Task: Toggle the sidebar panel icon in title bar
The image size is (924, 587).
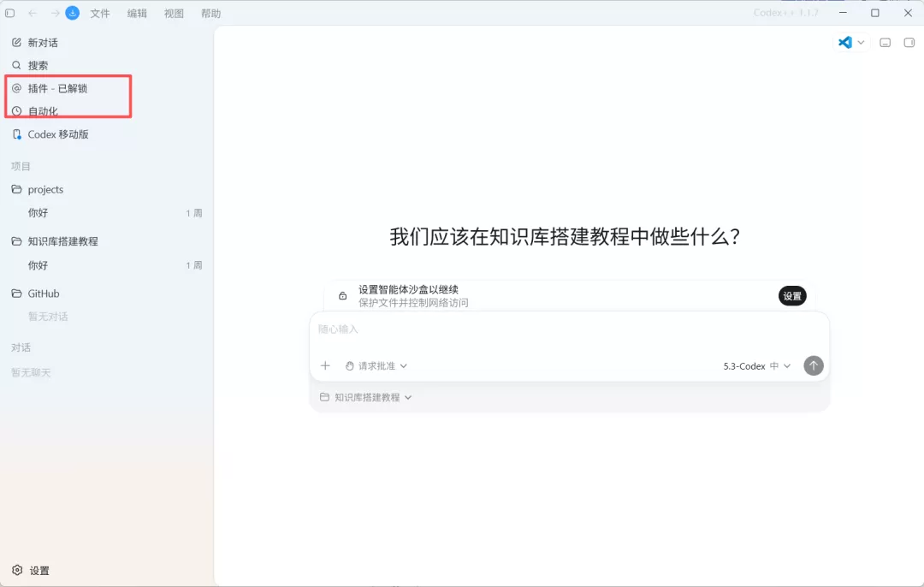Action: point(10,13)
